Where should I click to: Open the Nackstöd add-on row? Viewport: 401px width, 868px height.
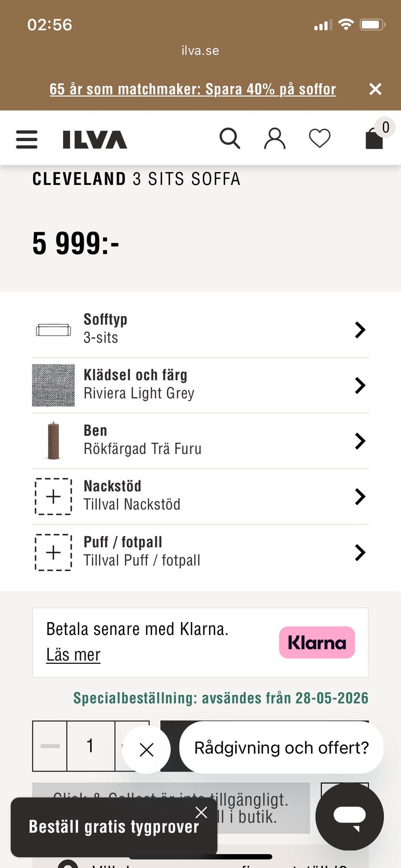(200, 496)
